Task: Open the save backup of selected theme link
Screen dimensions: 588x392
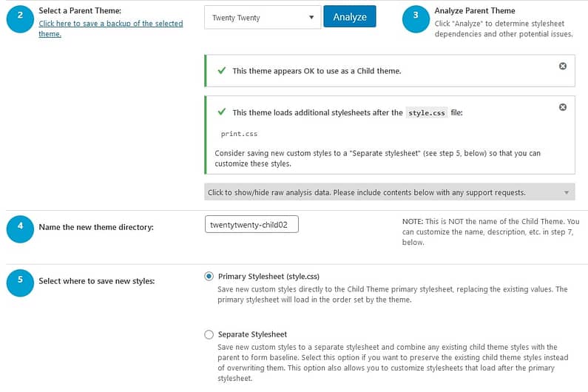Action: click(111, 29)
